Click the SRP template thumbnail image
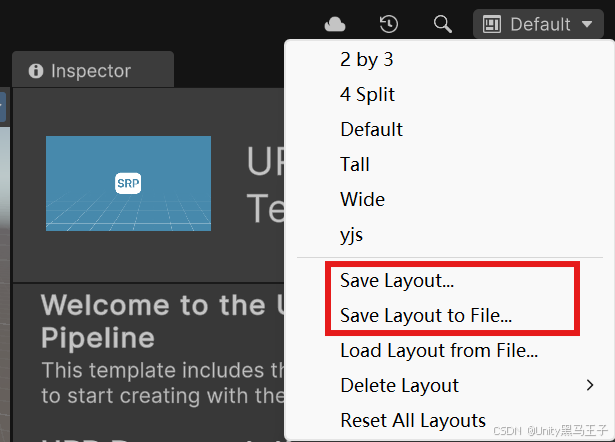The height and width of the screenshot is (442, 615). 128,184
